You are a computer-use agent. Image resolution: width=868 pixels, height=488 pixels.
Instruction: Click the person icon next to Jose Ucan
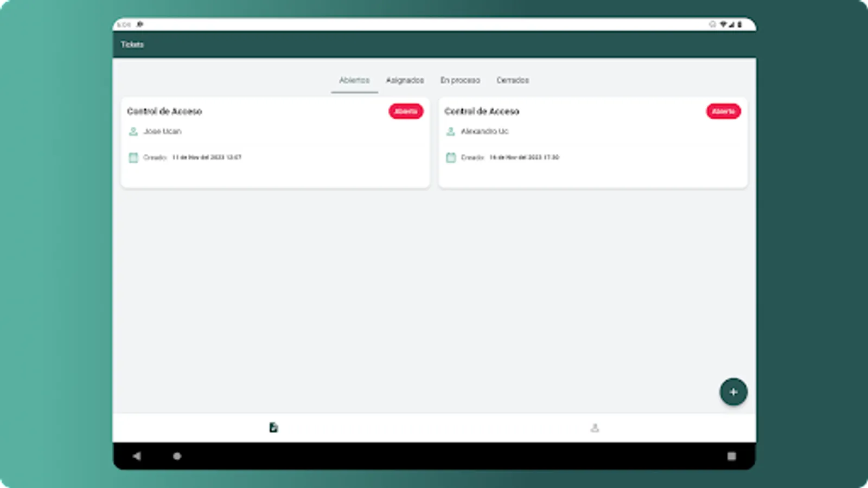pyautogui.click(x=133, y=131)
